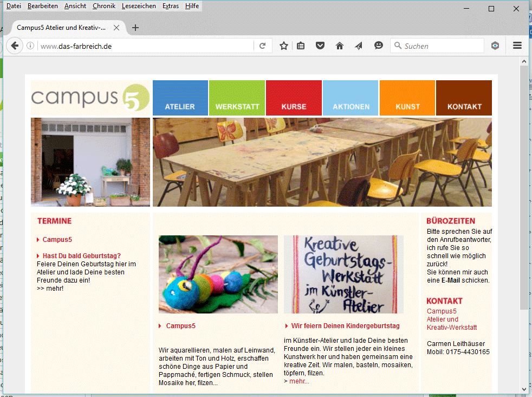Follow the 'Hast Du bald Geburtstag?' link

click(81, 256)
